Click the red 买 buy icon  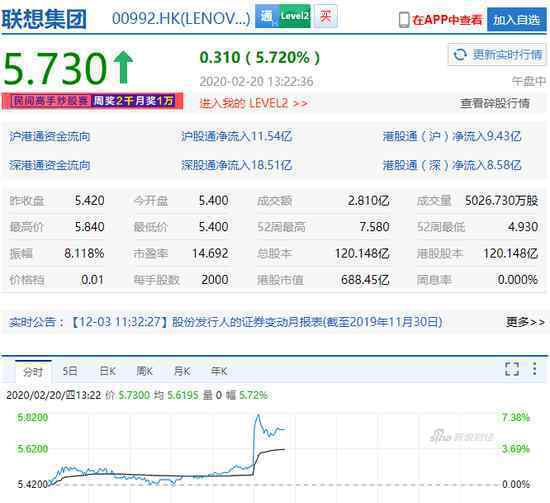coord(326,16)
